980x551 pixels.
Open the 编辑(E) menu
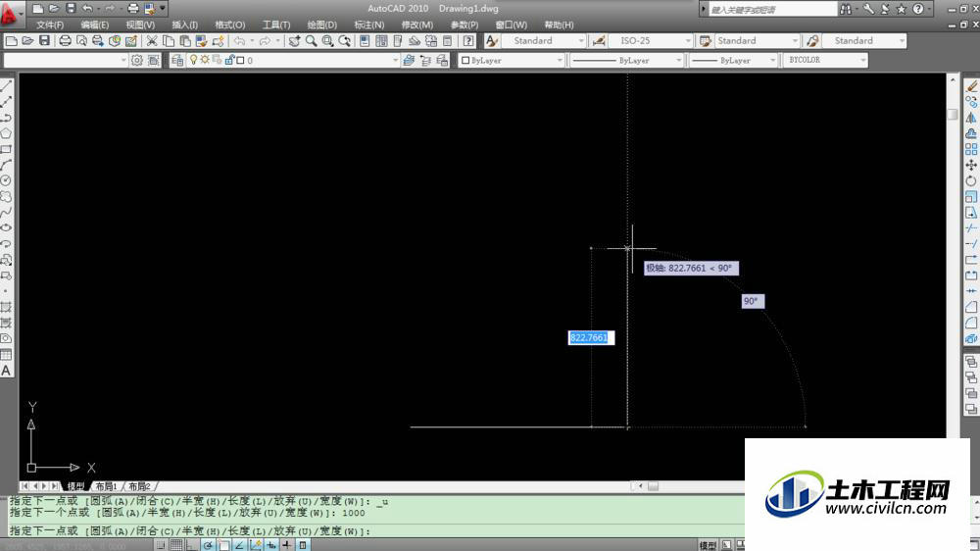click(x=95, y=25)
